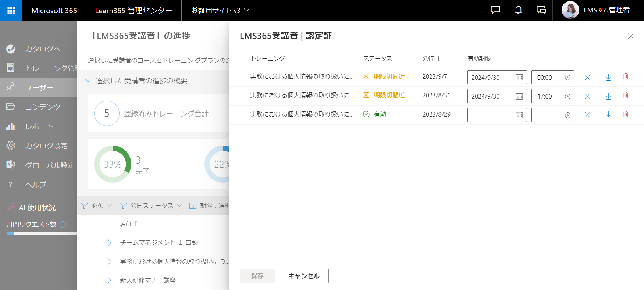Expand the チームマネジメント 1 自動 row
The image size is (644, 290).
pyautogui.click(x=109, y=243)
